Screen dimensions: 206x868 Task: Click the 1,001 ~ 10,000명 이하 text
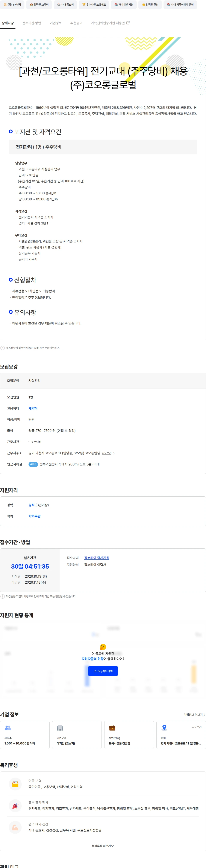tap(20, 743)
